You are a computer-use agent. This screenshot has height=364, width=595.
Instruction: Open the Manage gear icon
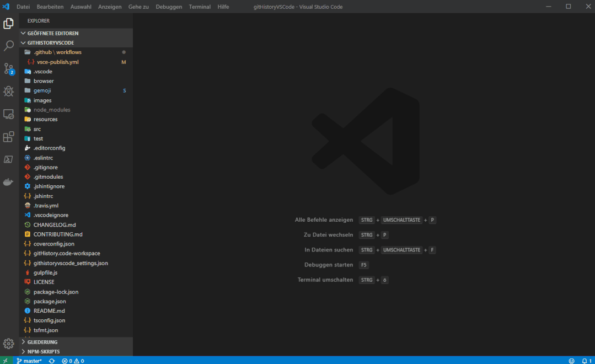(x=9, y=344)
